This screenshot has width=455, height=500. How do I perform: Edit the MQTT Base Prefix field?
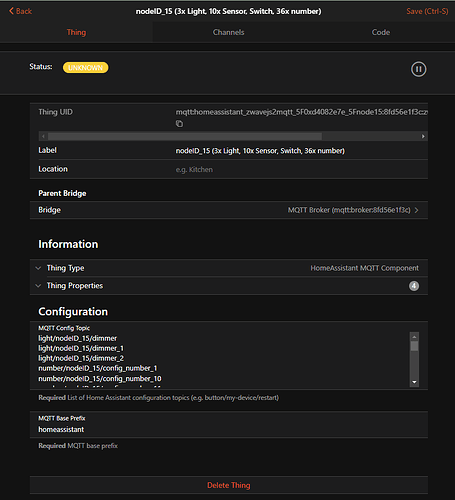click(x=229, y=430)
